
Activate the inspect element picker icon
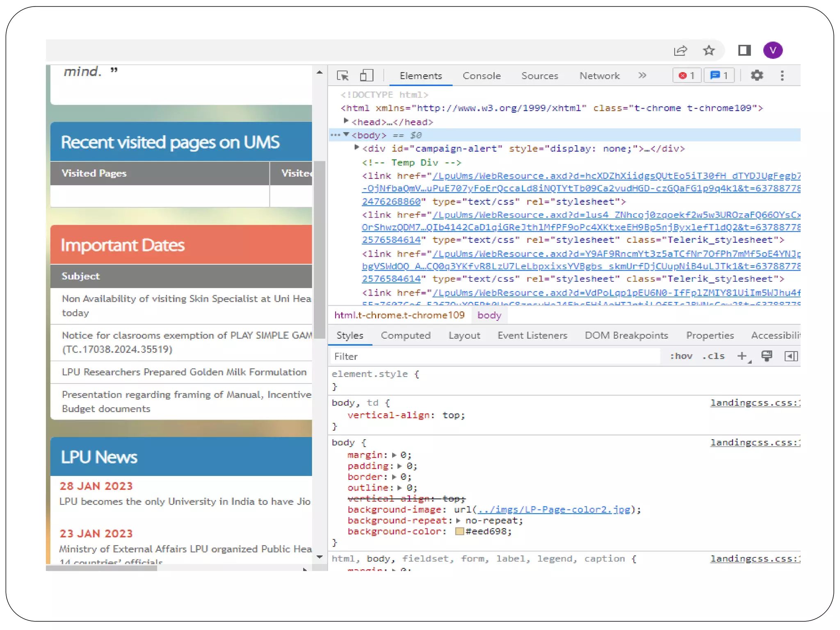coord(342,75)
